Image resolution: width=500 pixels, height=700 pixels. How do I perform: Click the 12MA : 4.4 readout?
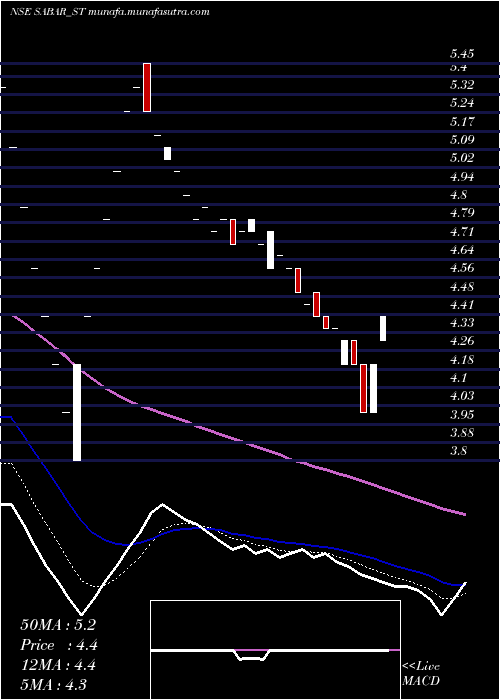tap(58, 664)
